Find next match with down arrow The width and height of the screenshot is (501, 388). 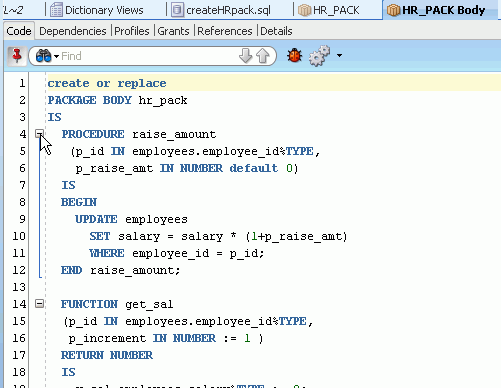click(246, 56)
